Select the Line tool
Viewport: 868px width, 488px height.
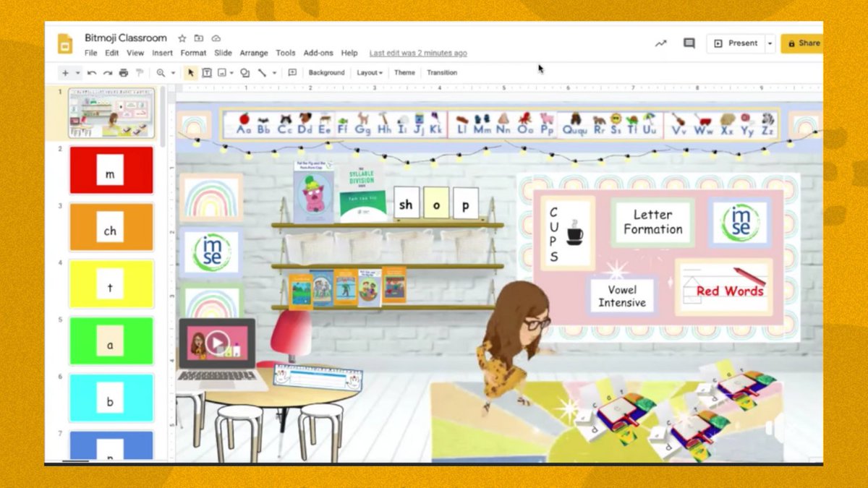tap(262, 73)
